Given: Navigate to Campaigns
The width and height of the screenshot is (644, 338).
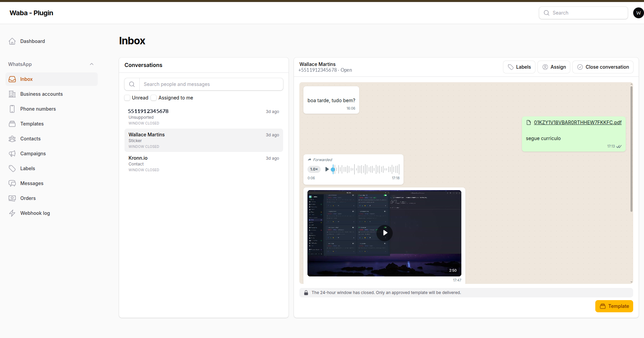Looking at the screenshot, I should [x=51, y=154].
